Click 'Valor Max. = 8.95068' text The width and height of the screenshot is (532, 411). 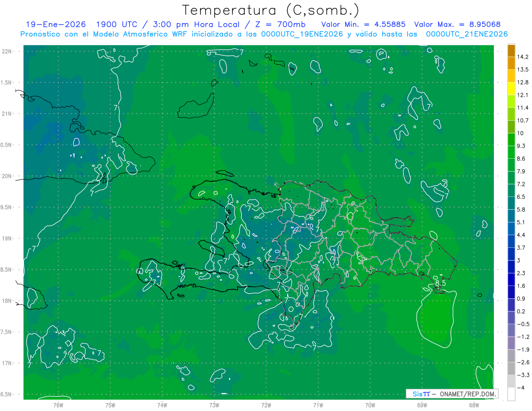458,24
